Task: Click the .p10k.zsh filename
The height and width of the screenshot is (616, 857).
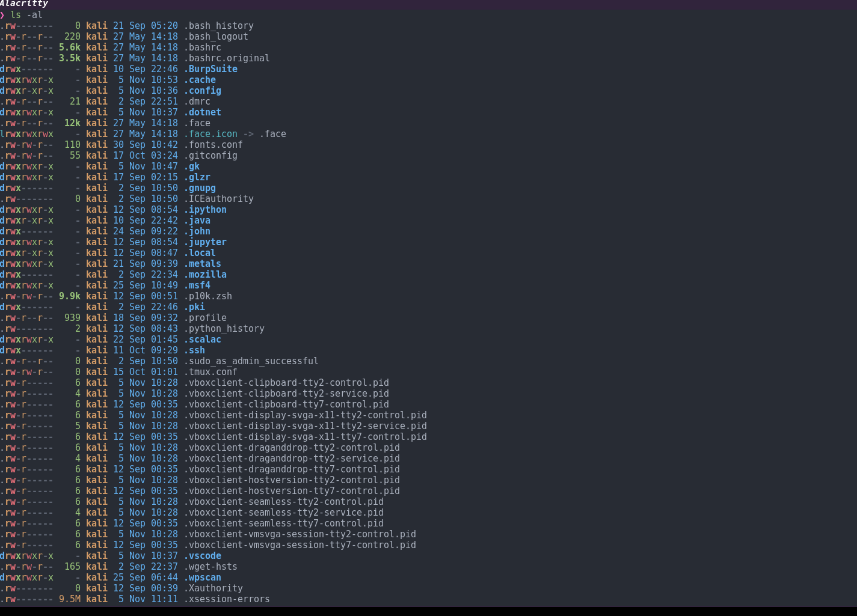Action: pyautogui.click(x=208, y=296)
